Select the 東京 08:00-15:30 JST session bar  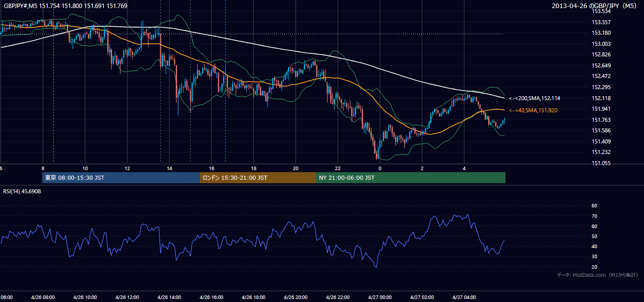[x=121, y=178]
